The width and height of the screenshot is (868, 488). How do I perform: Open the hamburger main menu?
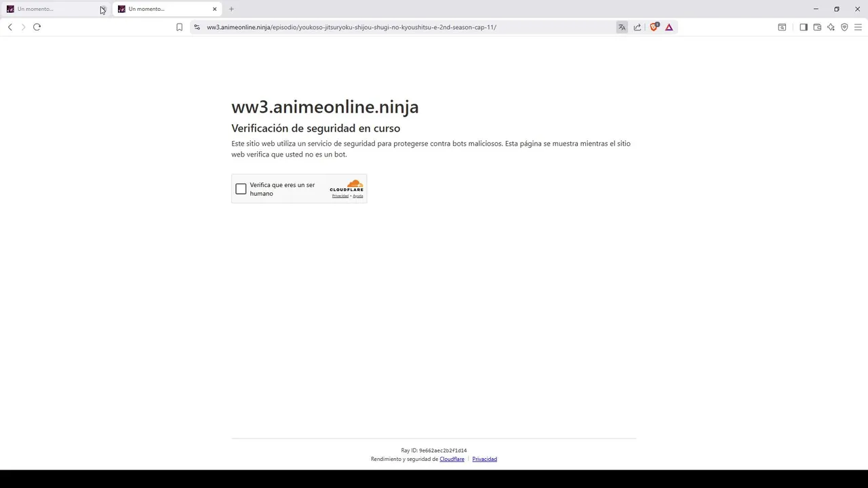click(x=858, y=27)
